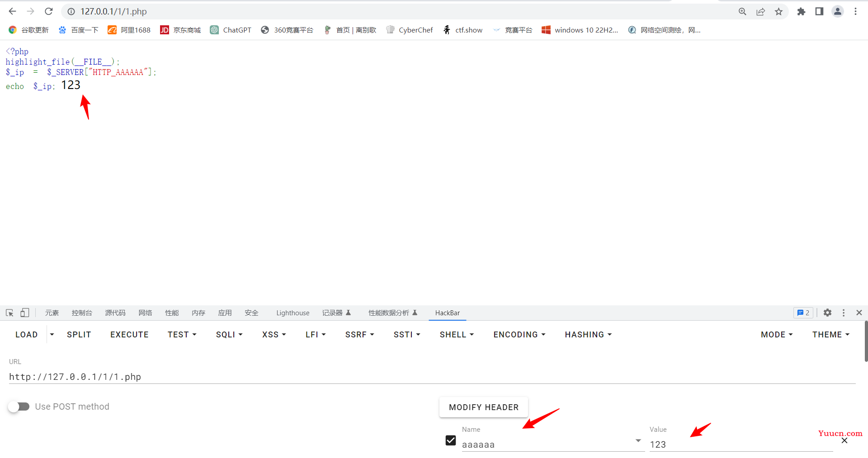Open the CyberChef bookmark
The width and height of the screenshot is (868, 458).
(x=410, y=30)
